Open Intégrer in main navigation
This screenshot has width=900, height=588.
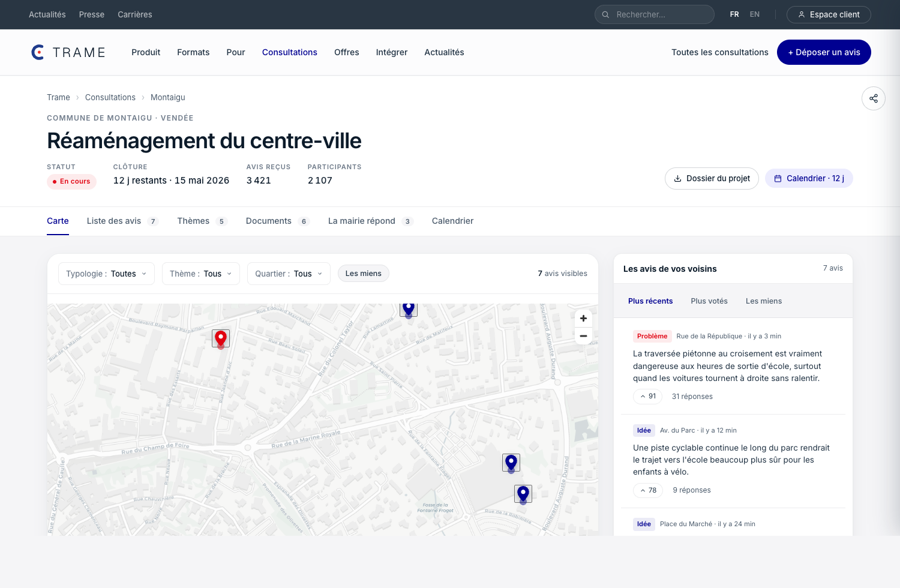click(x=392, y=52)
